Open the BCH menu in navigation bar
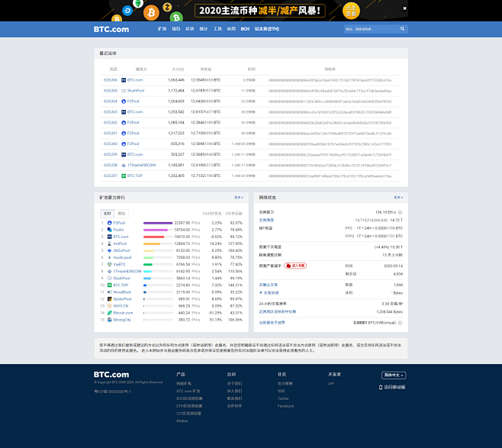The image size is (502, 448). click(245, 29)
